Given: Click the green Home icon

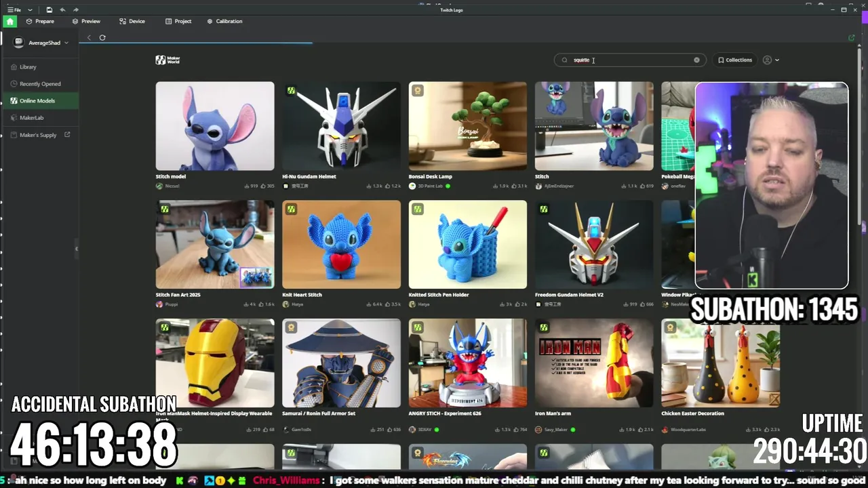Looking at the screenshot, I should click(9, 21).
